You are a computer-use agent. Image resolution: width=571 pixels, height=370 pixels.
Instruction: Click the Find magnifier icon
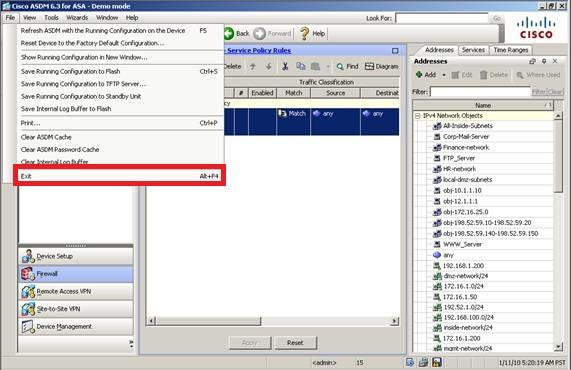(x=340, y=67)
